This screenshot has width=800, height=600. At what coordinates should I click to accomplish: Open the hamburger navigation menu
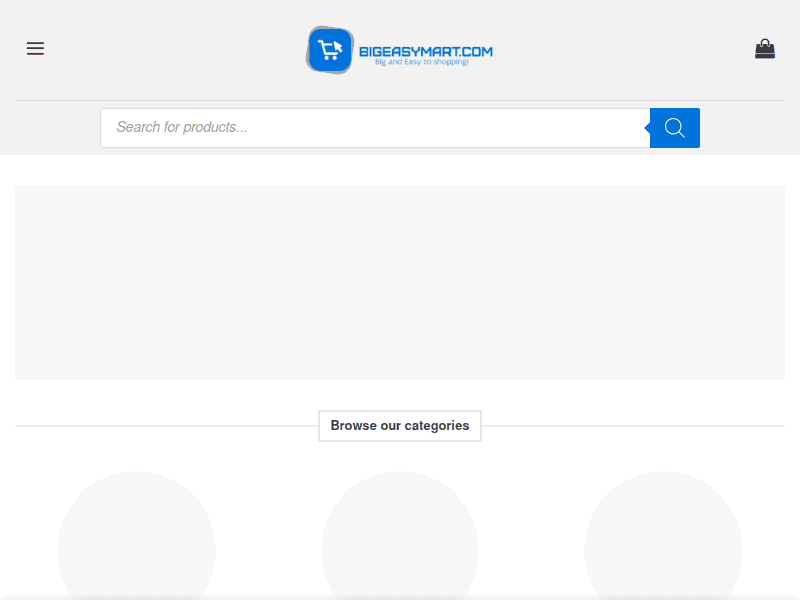(35, 49)
